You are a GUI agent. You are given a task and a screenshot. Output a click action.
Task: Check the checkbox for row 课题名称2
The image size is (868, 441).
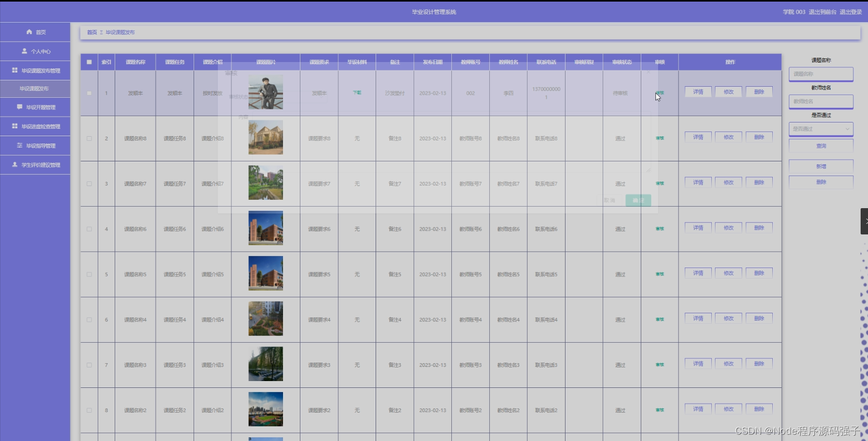pyautogui.click(x=89, y=410)
